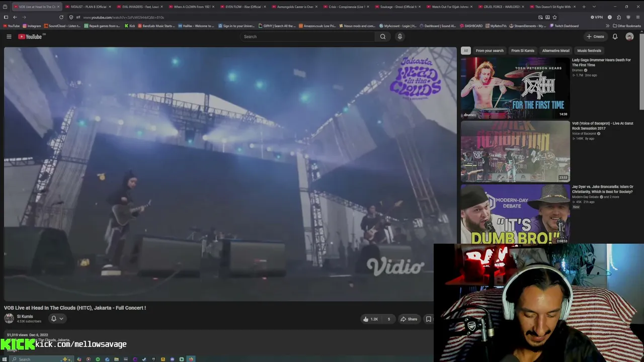The image size is (644, 362).
Task: Show hidden bookmarks overflow chevron
Action: tap(607, 26)
